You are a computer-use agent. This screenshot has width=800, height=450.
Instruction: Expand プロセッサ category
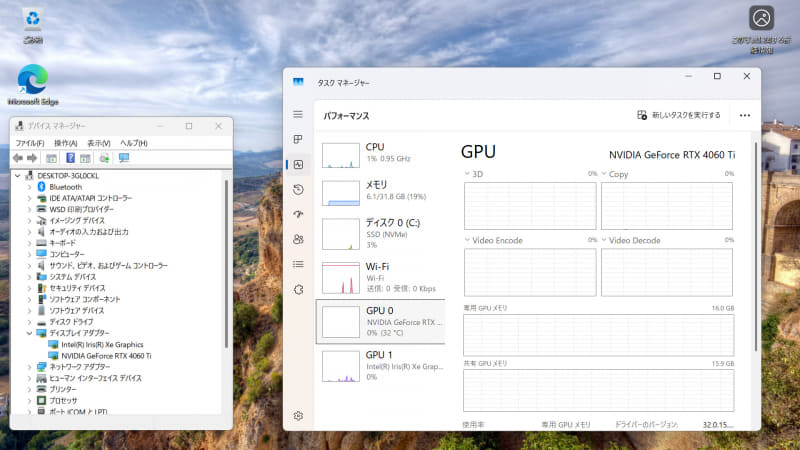[29, 401]
